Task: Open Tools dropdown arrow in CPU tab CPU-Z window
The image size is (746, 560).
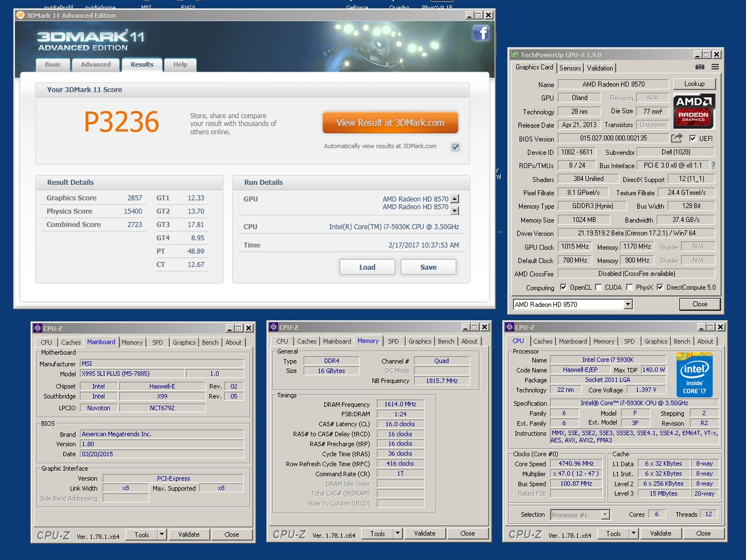Action: pyautogui.click(x=633, y=533)
